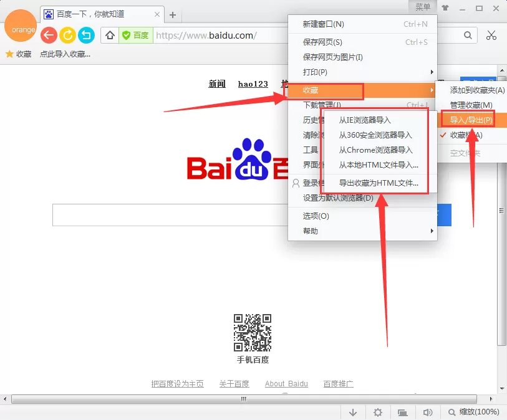Viewport: 507px width, 420px height.
Task: Click the zoom 缩放(100%) control
Action: tap(474, 412)
